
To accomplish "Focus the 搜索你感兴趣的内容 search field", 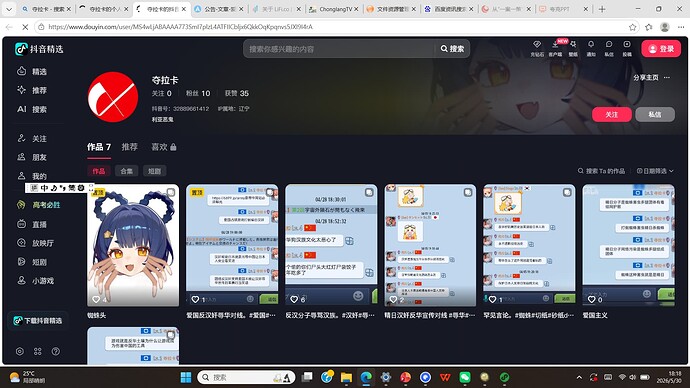I will pos(339,49).
